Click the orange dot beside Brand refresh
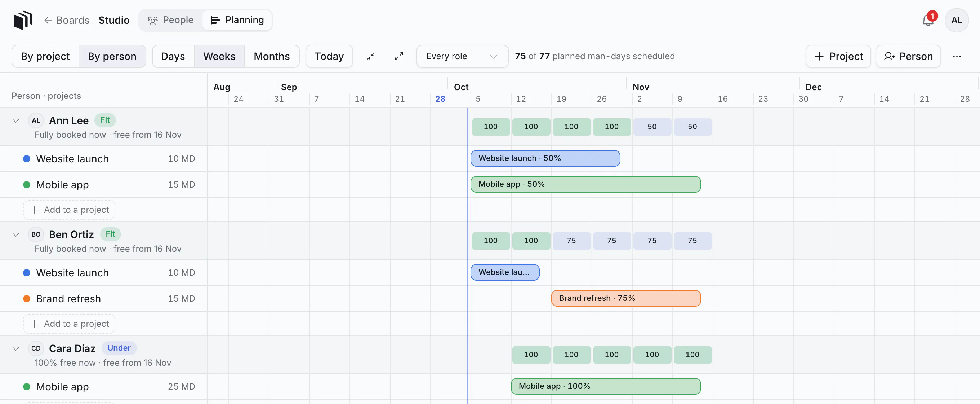The height and width of the screenshot is (404, 980). point(27,299)
